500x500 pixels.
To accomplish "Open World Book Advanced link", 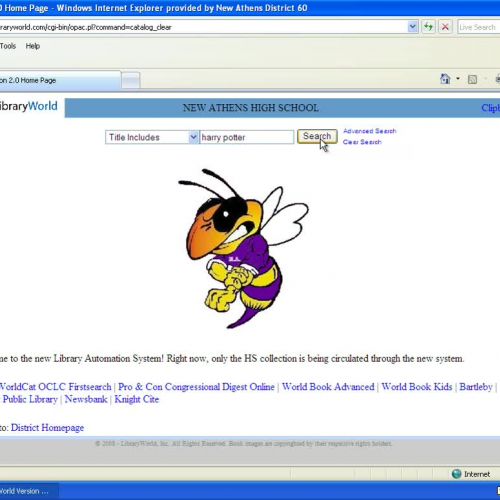I will [328, 387].
